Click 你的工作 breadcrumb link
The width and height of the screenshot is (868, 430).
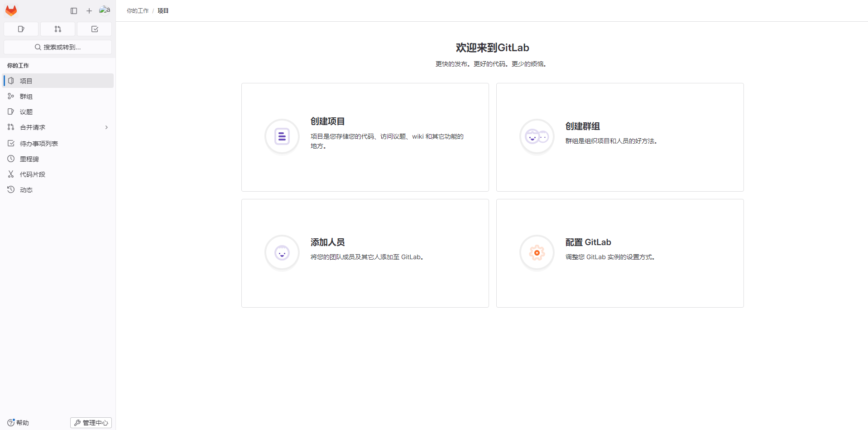click(x=138, y=11)
